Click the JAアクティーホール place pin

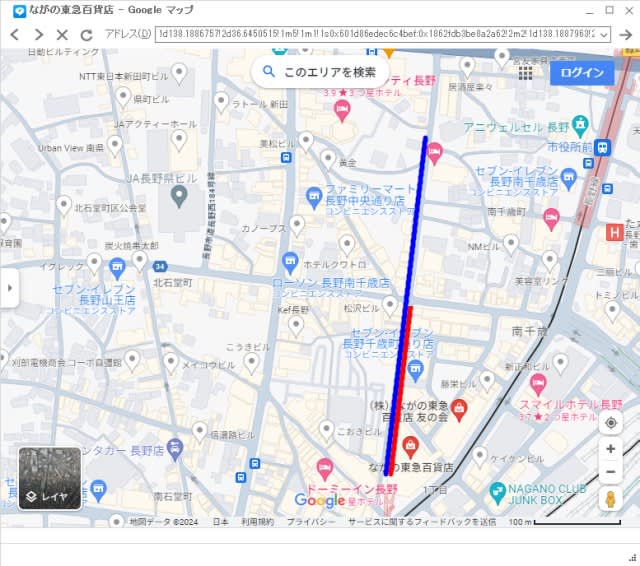(x=179, y=141)
